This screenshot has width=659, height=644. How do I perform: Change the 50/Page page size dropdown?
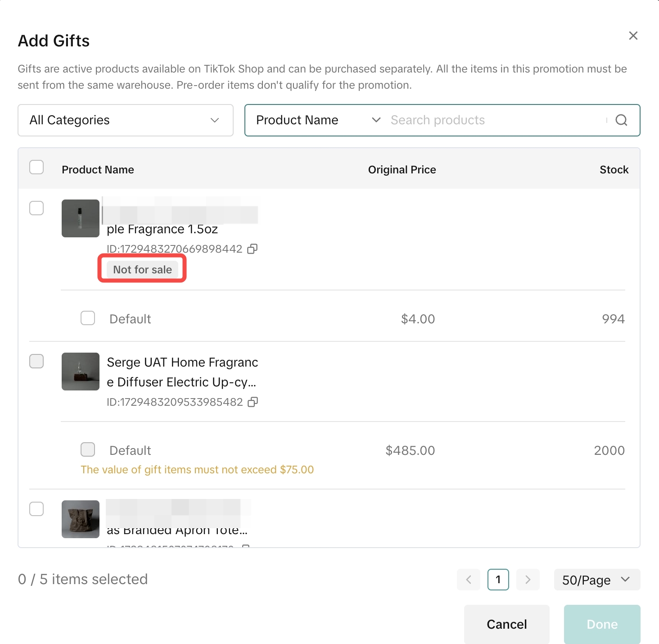pyautogui.click(x=596, y=580)
